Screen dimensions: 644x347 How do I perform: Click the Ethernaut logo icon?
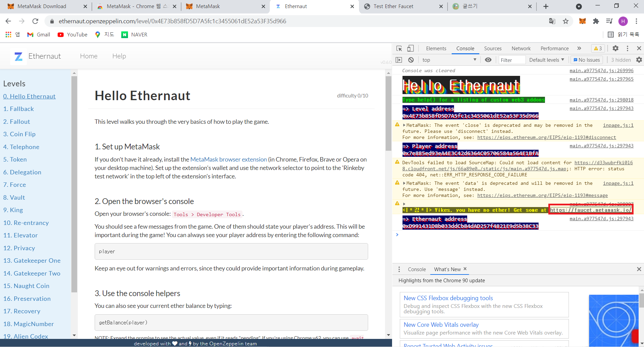(x=19, y=56)
